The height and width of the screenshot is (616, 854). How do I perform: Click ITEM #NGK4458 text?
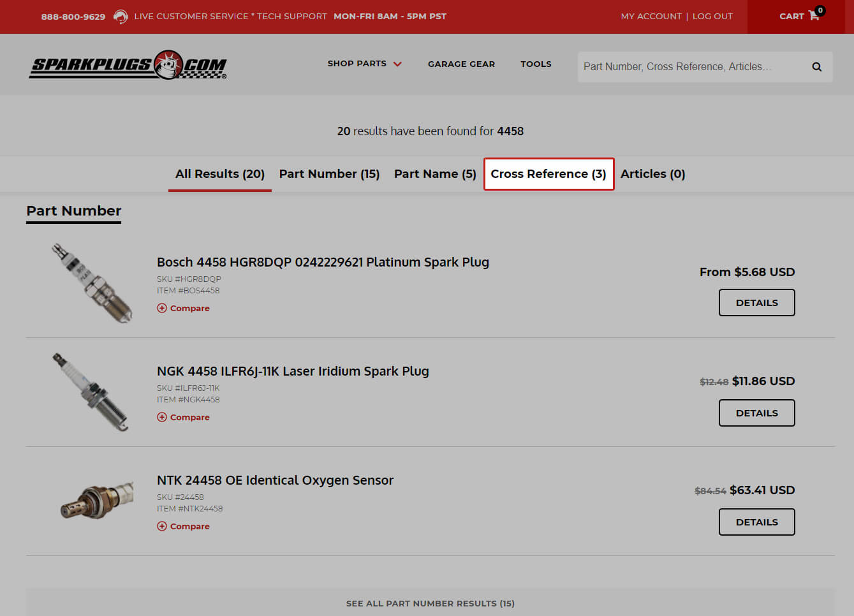point(188,400)
